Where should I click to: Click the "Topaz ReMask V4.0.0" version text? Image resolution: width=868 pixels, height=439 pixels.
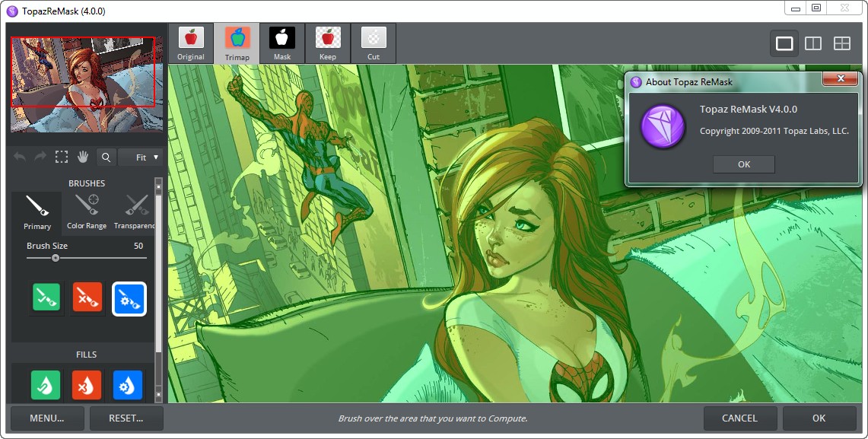tap(749, 109)
